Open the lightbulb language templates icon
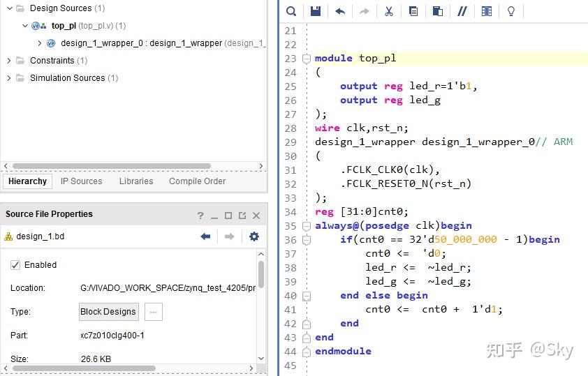The image size is (588, 376). [510, 11]
